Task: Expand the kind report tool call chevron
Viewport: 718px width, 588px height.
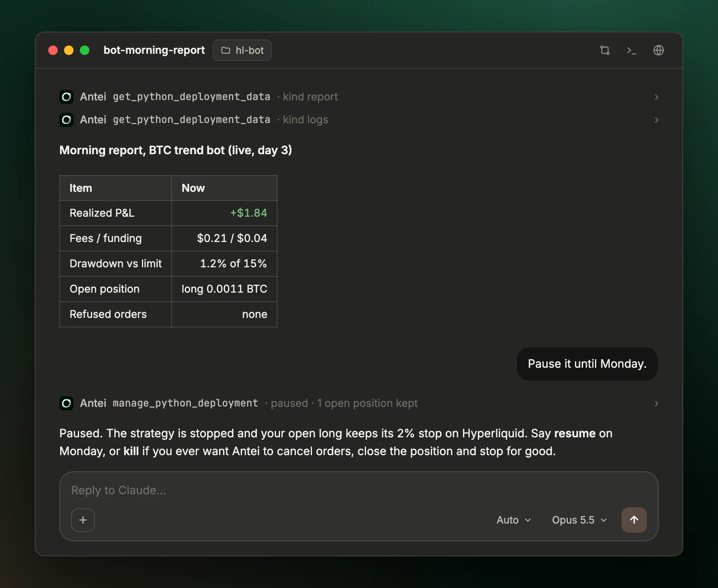Action: 656,97
